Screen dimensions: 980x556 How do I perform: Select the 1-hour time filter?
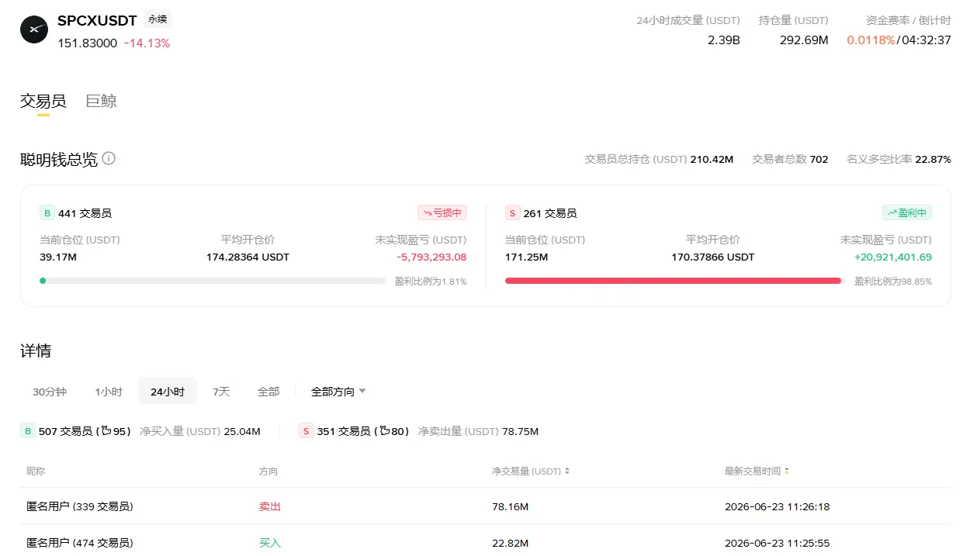pos(109,392)
